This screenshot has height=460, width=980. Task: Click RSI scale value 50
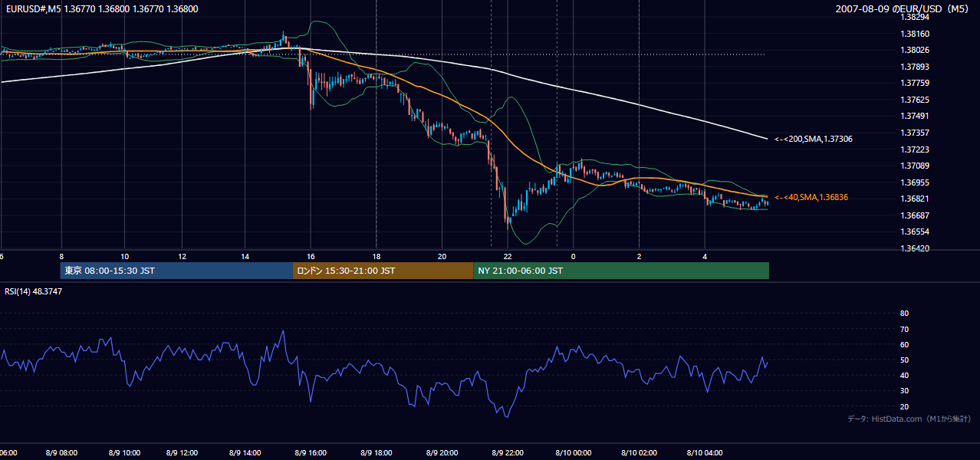[904, 360]
